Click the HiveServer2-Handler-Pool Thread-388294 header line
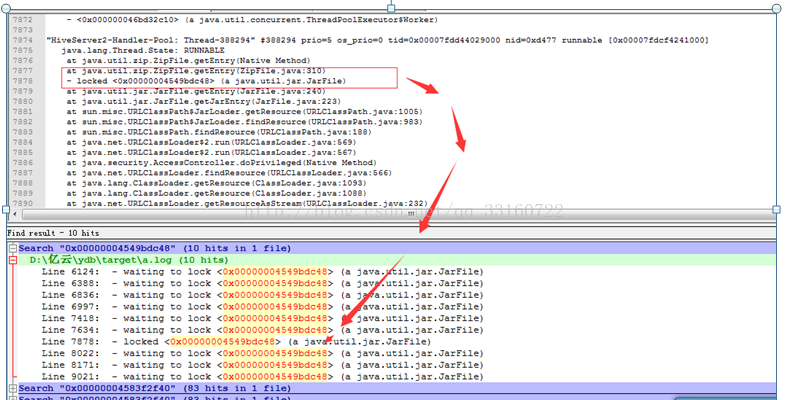The width and height of the screenshot is (789, 400). pos(377,40)
